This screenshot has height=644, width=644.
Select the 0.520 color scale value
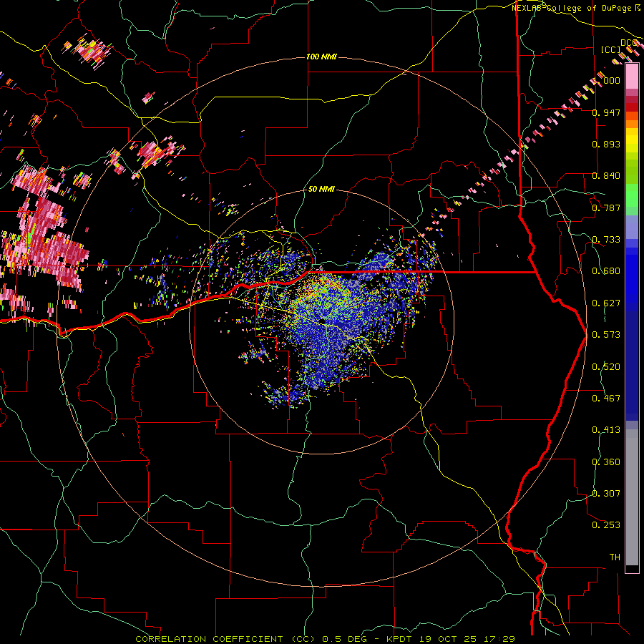606,367
